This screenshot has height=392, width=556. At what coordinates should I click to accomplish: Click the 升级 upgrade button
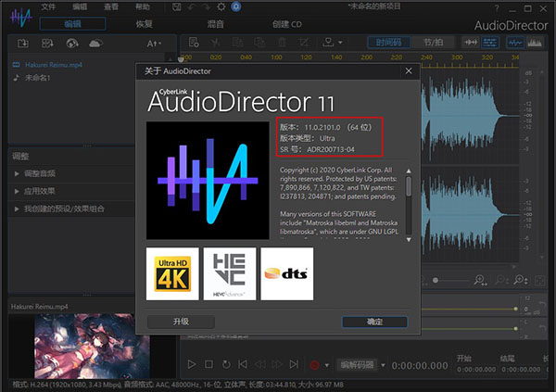180,322
